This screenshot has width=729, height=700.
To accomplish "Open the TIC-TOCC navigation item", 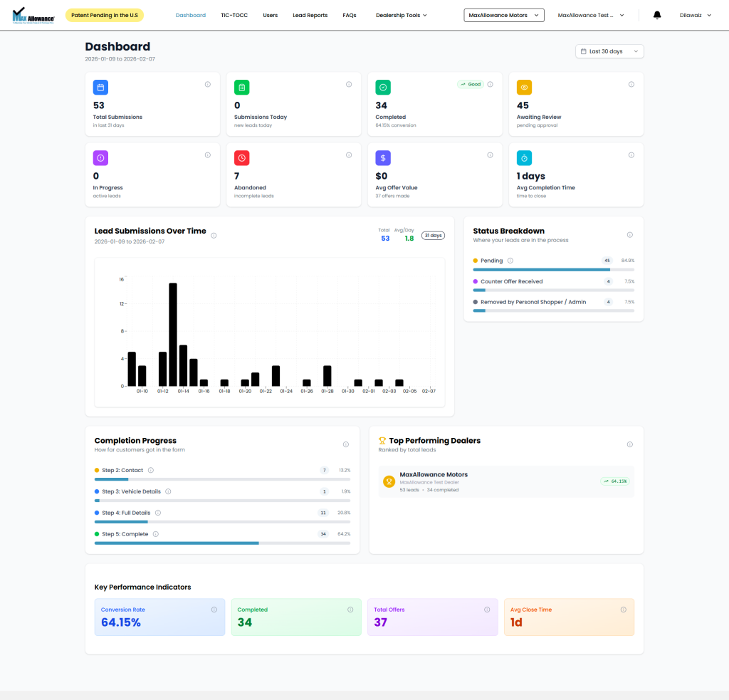I will 234,15.
